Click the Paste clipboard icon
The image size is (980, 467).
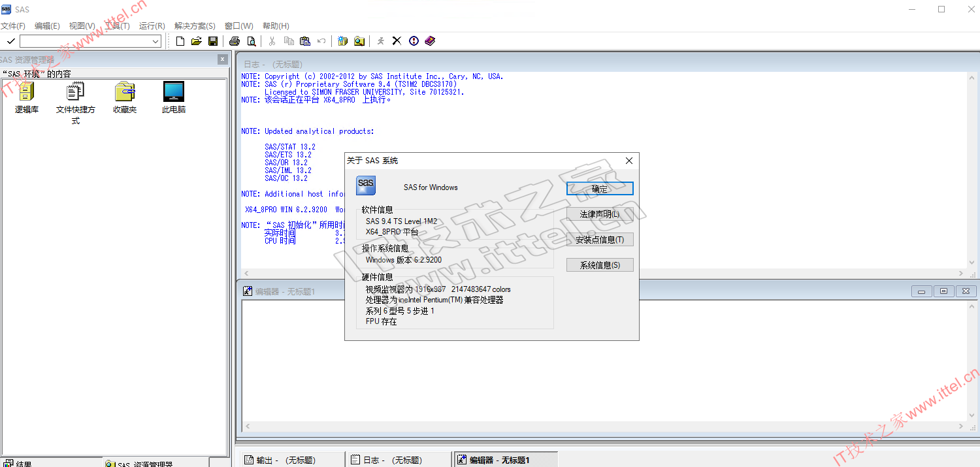(305, 41)
